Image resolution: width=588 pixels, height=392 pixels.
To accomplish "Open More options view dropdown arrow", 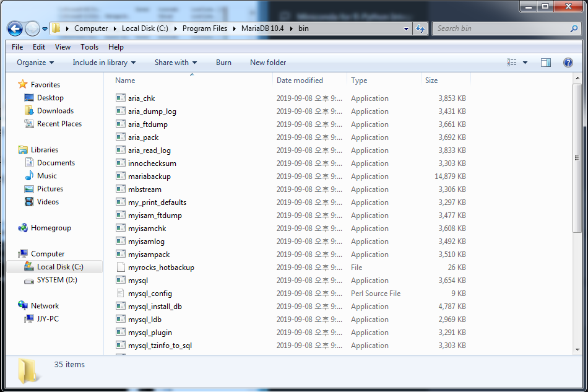I will coord(525,63).
